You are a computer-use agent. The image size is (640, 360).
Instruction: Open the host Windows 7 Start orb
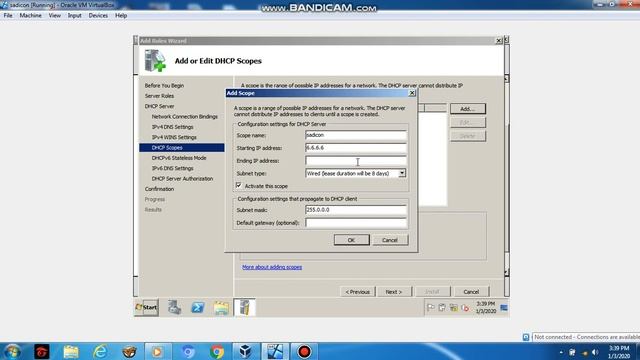[x=12, y=351]
